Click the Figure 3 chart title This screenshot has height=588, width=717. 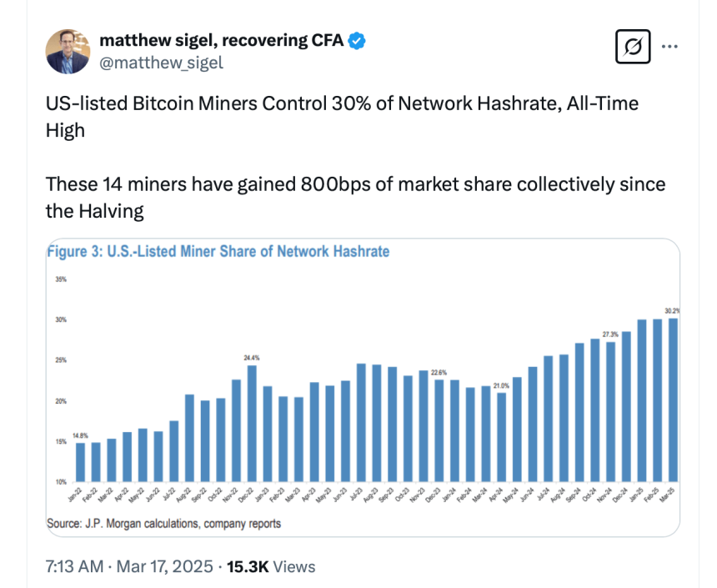[218, 251]
